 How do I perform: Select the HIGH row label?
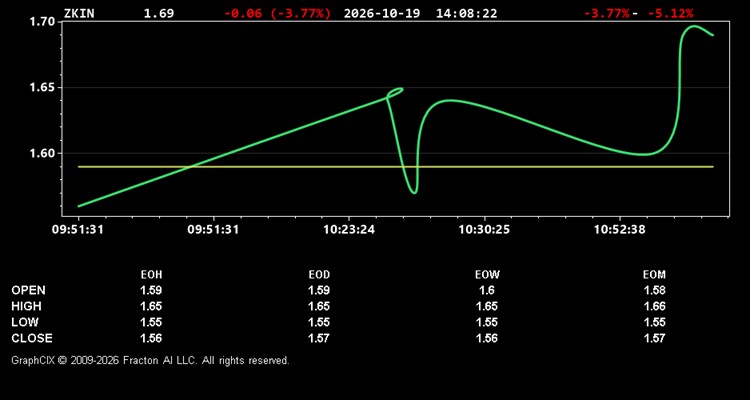26,306
